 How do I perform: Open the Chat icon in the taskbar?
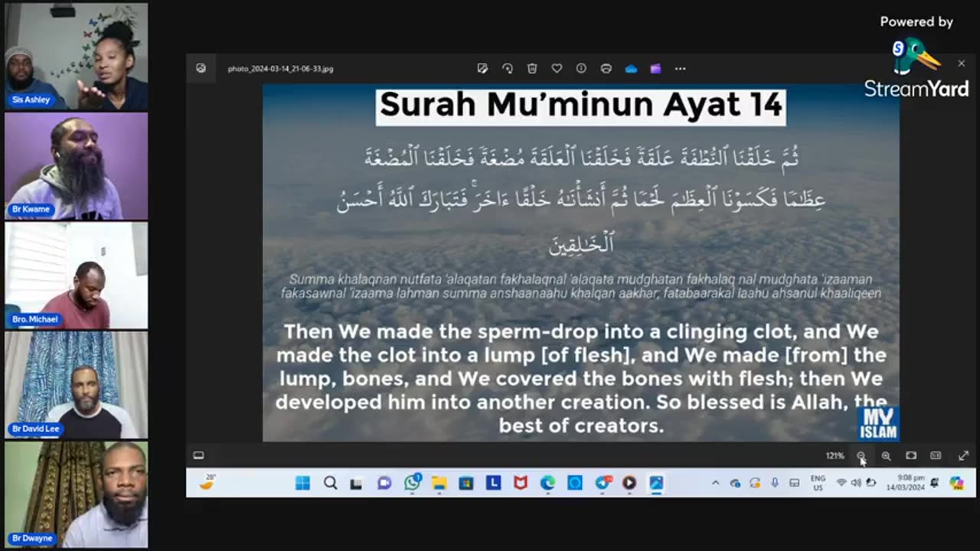[384, 483]
